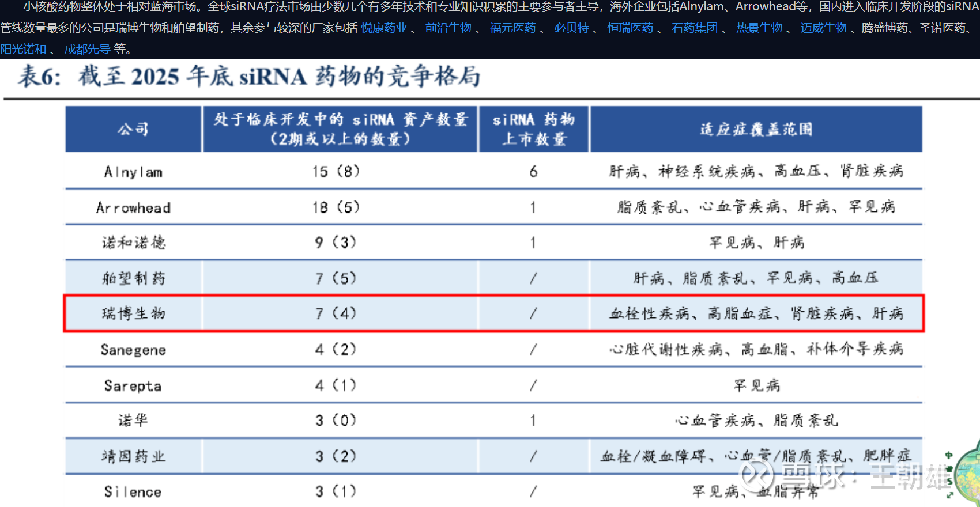
Task: Click the 舶望制药 indications 肝病、脂质紊乱、罕见病、高血压
Action: (756, 278)
